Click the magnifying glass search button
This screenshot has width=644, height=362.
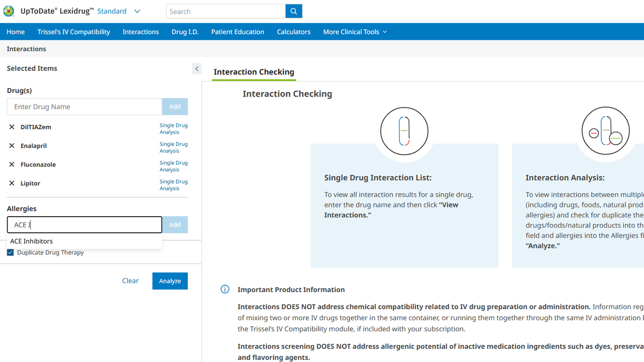pos(294,11)
